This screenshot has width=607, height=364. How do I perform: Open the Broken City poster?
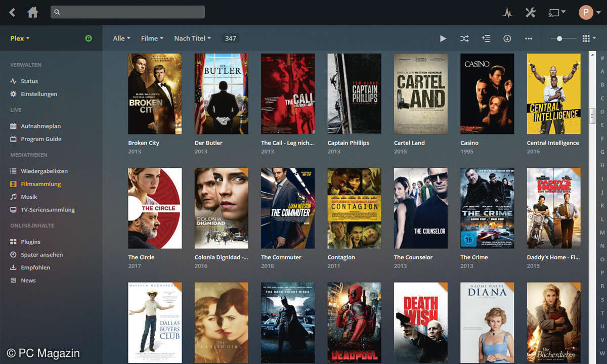click(155, 94)
